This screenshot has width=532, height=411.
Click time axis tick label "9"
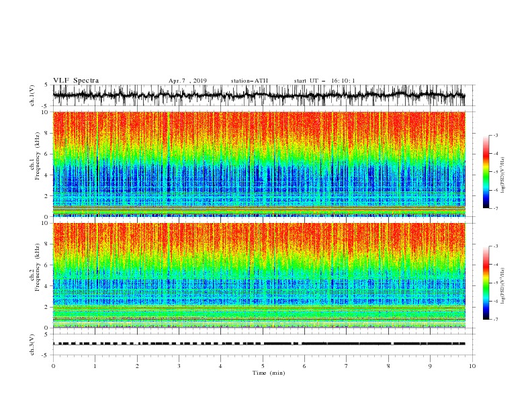(430, 366)
